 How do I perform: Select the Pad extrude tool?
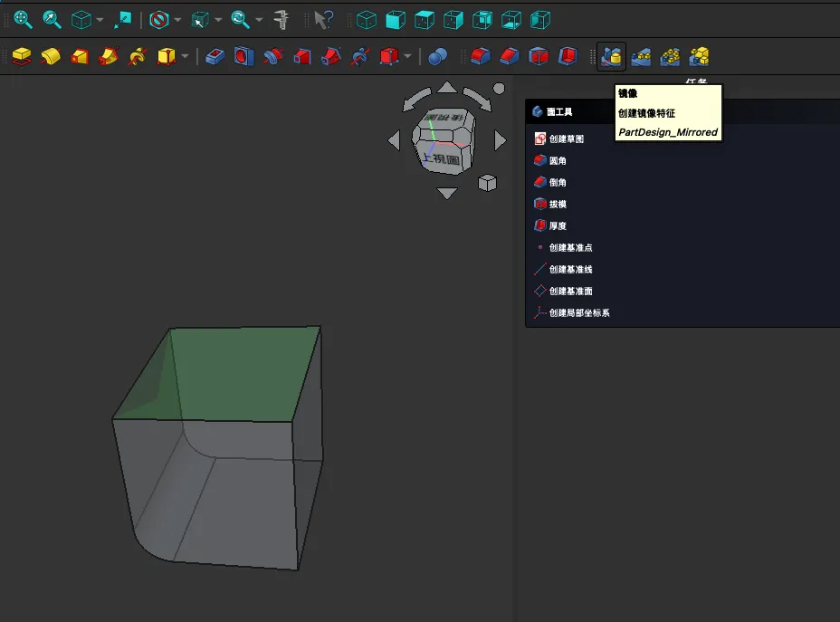[23, 57]
